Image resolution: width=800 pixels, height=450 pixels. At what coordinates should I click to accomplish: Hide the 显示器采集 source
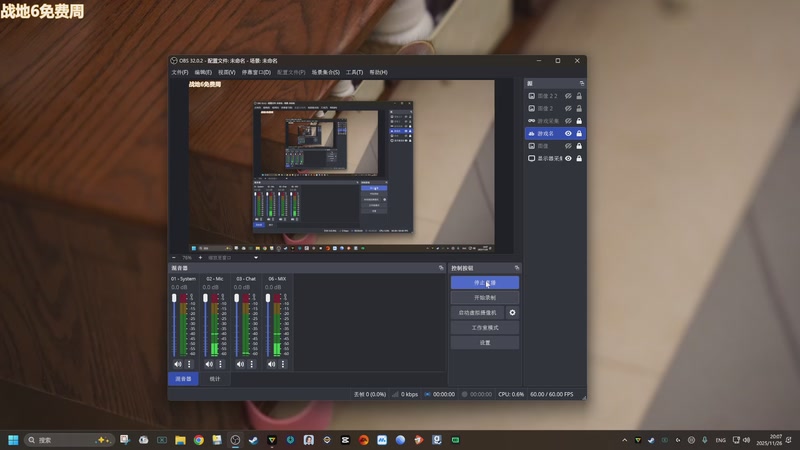568,158
